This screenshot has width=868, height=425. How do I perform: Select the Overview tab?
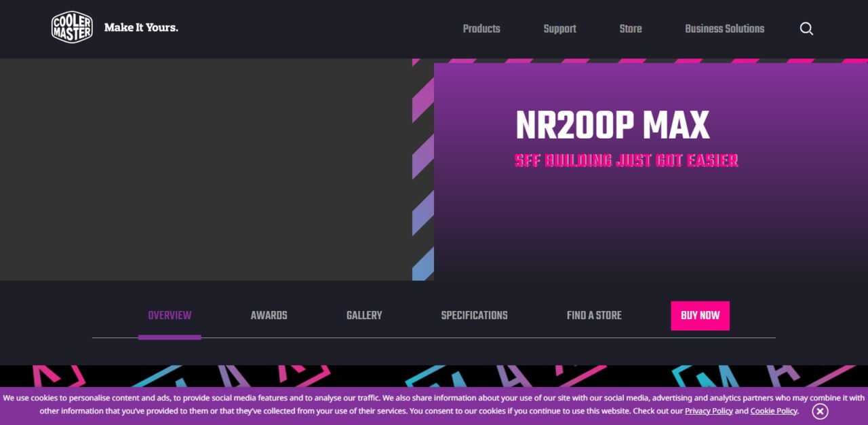170,316
